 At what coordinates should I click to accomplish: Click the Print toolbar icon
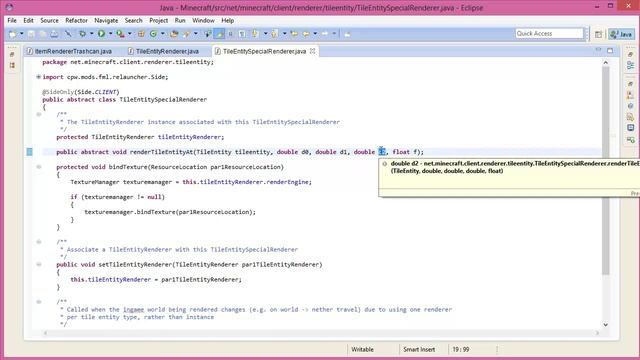[54, 34]
